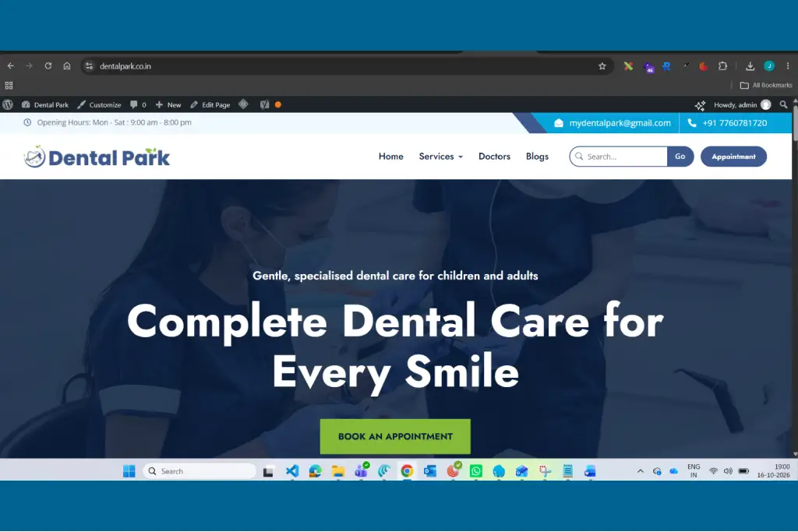View site information icon in address bar

pyautogui.click(x=89, y=66)
